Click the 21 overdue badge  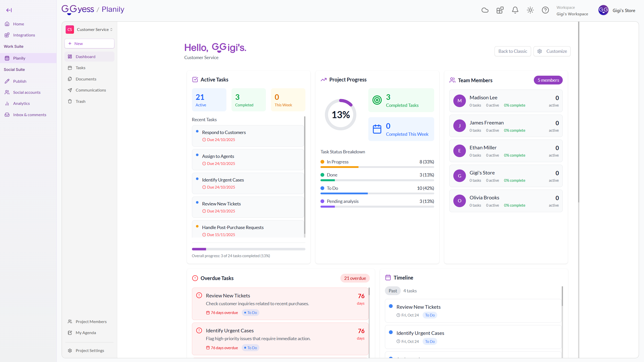point(355,278)
